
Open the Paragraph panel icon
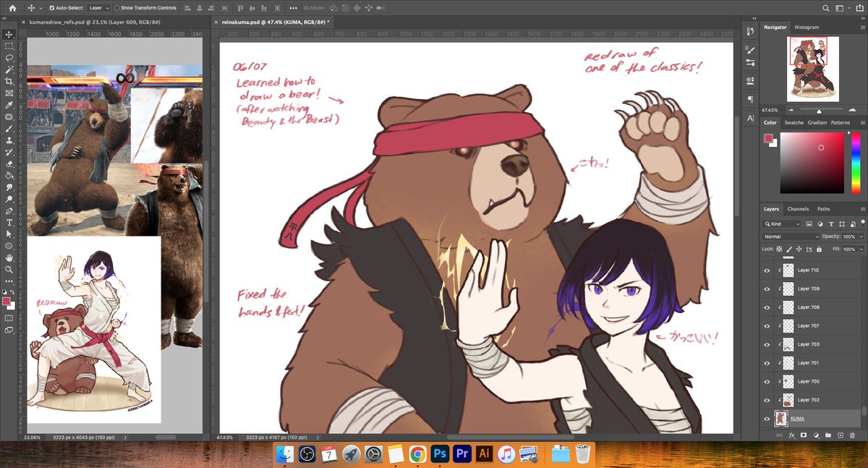750,99
